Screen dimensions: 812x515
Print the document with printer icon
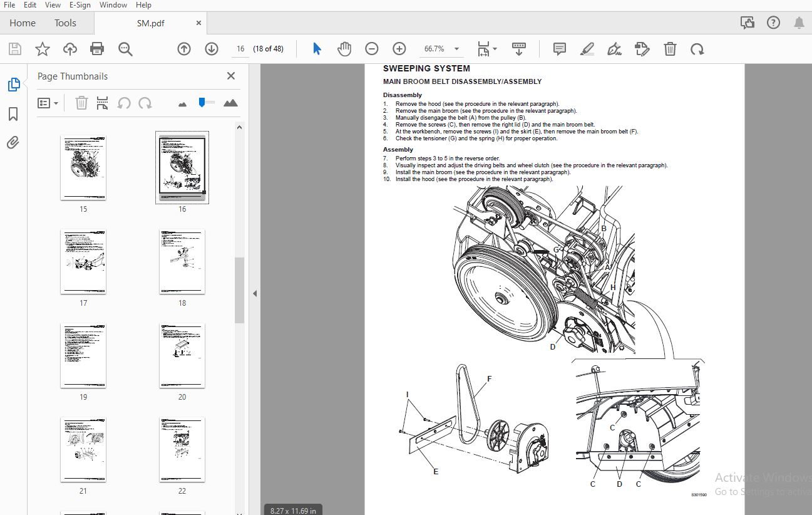coord(97,49)
